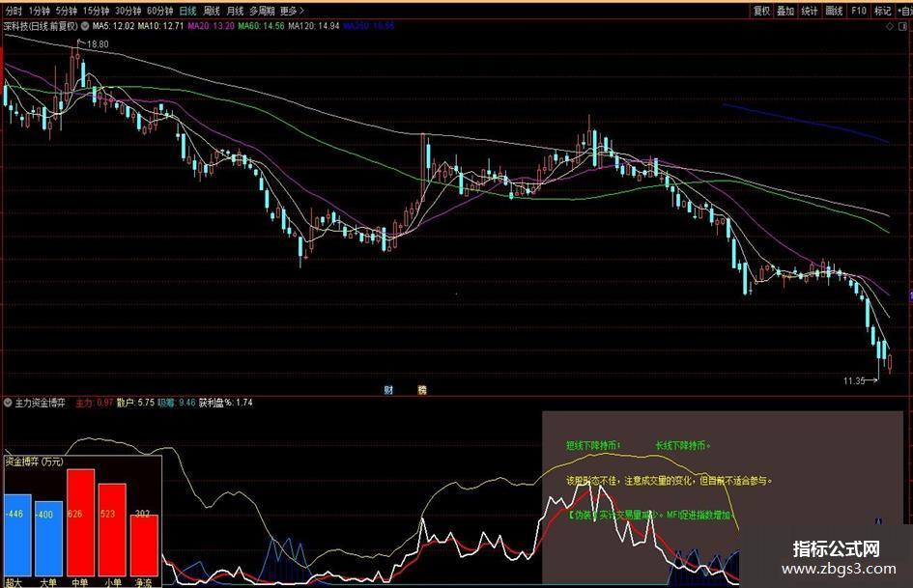Switch to the 分时 intraday view

click(x=13, y=11)
